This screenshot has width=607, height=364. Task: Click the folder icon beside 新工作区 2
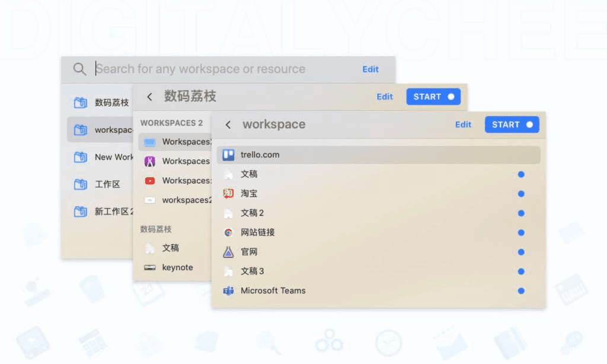(x=80, y=212)
